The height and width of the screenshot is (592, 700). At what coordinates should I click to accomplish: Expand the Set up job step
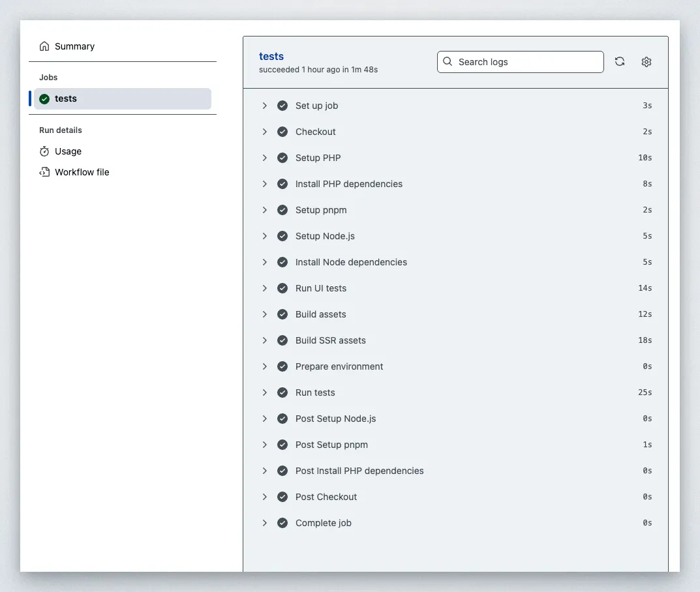[x=265, y=106]
